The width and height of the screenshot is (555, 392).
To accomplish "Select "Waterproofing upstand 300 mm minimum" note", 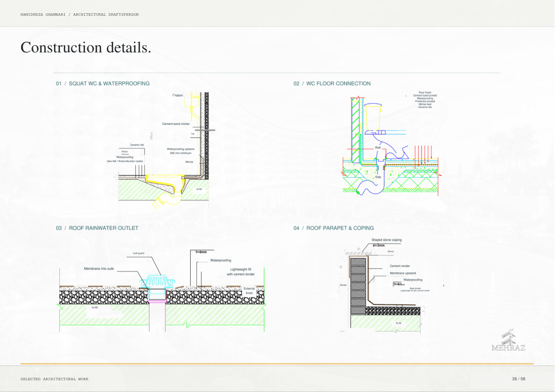I will [180, 151].
